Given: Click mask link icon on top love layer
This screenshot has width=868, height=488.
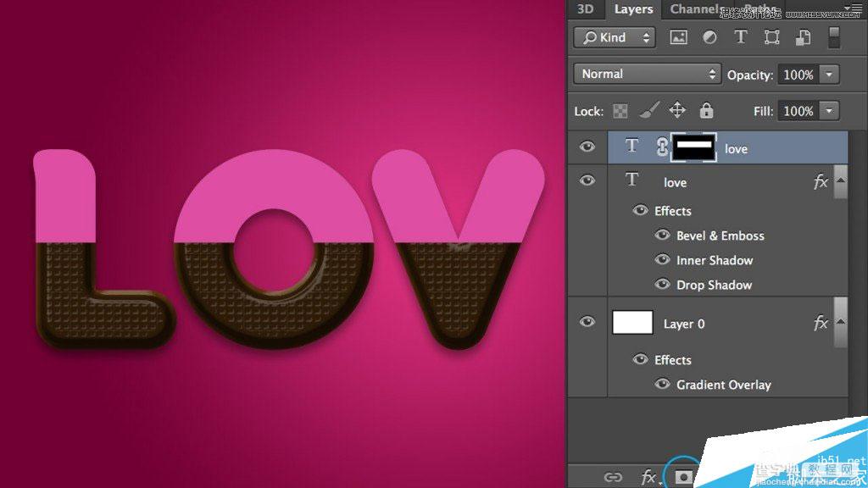Looking at the screenshot, I should pyautogui.click(x=662, y=147).
